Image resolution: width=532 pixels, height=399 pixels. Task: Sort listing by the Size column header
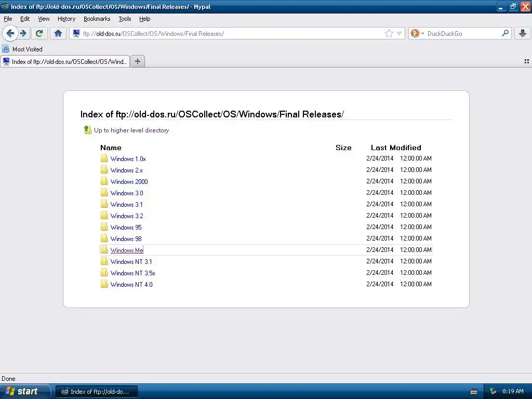pos(343,148)
